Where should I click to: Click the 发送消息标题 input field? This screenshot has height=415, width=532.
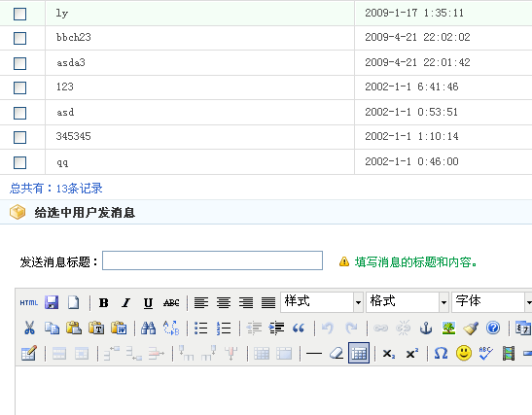212,260
